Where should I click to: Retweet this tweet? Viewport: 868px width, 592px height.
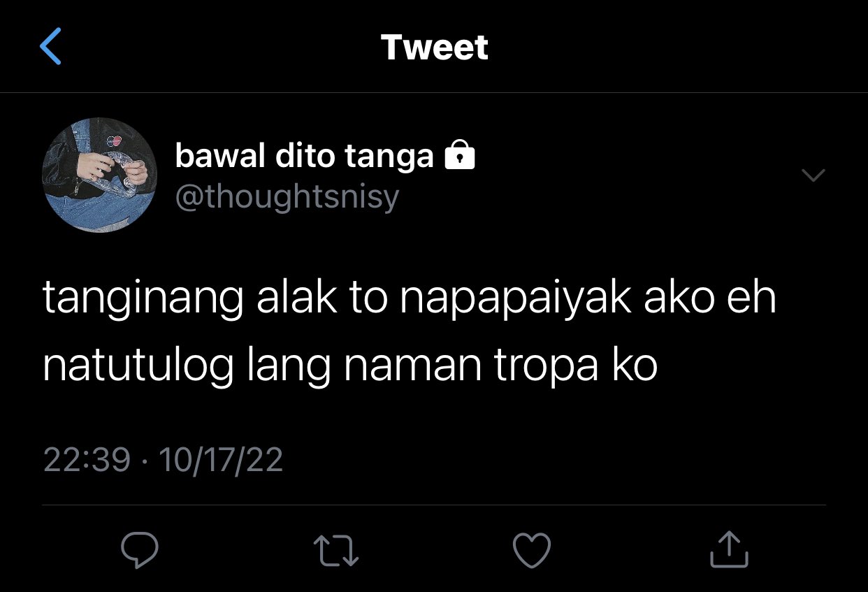click(x=335, y=550)
